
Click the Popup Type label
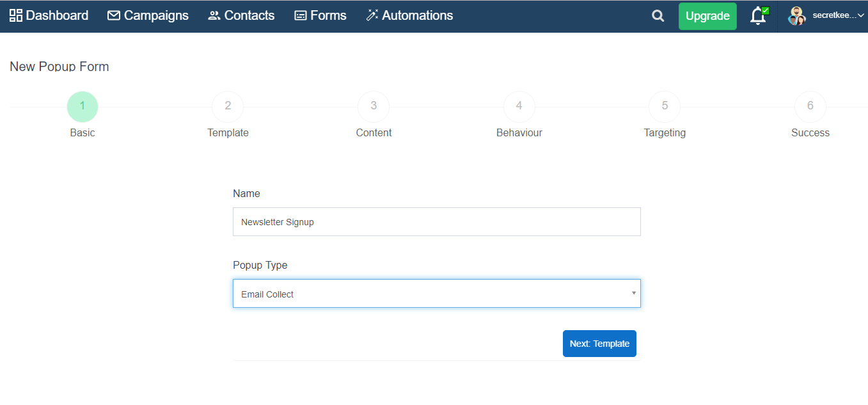point(260,266)
